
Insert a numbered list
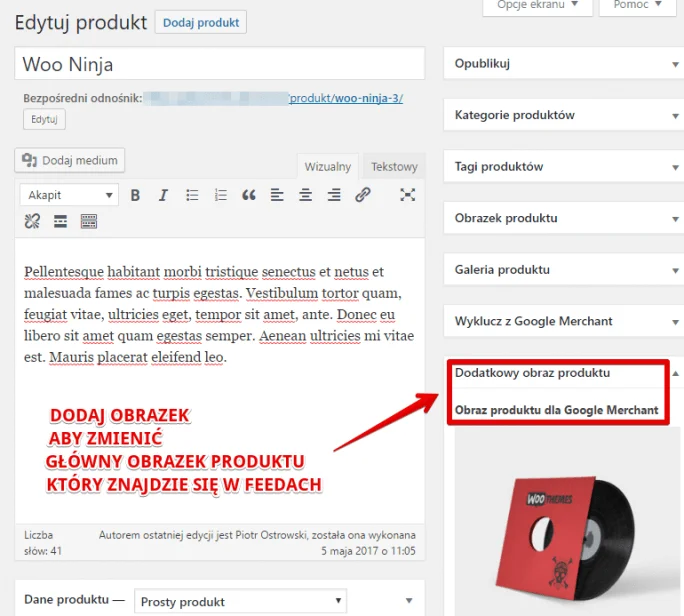point(221,195)
